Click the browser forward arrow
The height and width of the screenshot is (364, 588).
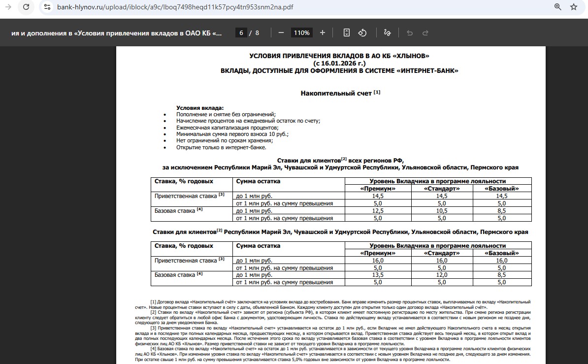(x=8, y=7)
